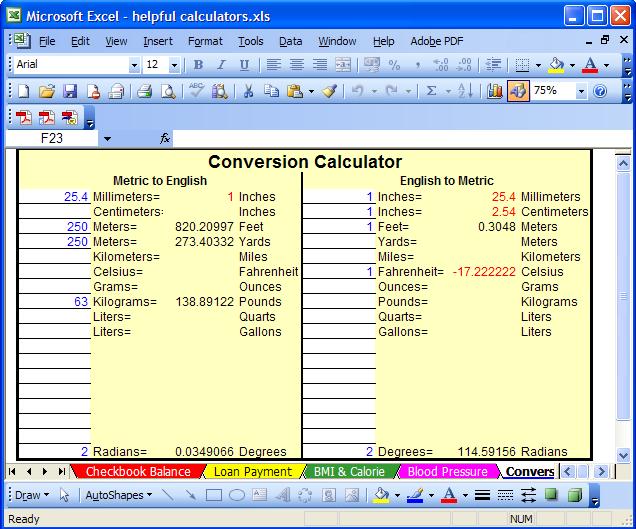
Task: Select the 63 Kilograms input cell
Action: (x=55, y=301)
